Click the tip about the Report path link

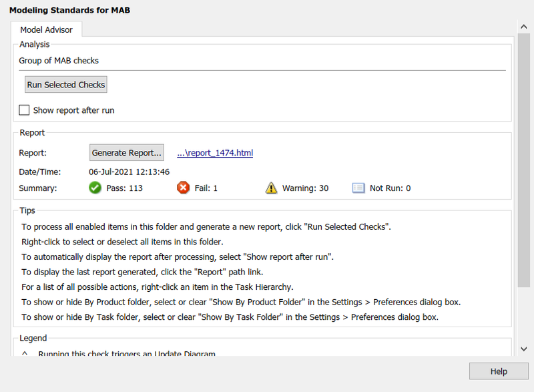pyautogui.click(x=142, y=272)
